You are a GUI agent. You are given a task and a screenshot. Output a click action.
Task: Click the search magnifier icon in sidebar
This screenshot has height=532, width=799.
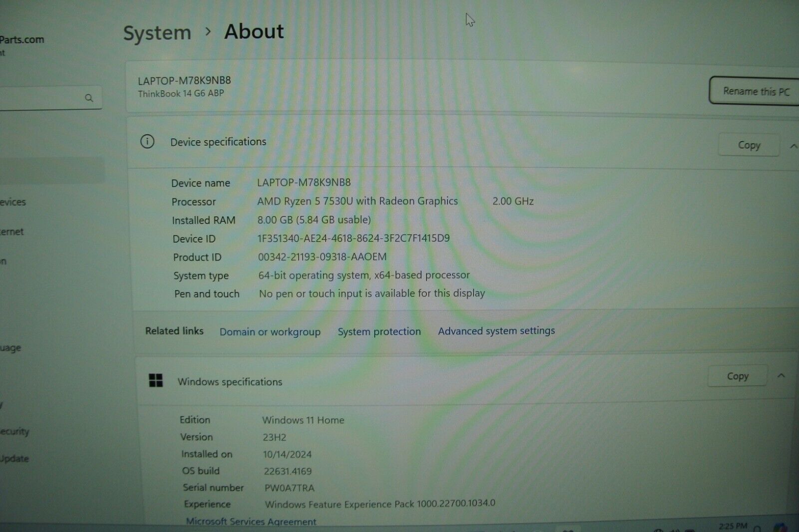[x=89, y=98]
